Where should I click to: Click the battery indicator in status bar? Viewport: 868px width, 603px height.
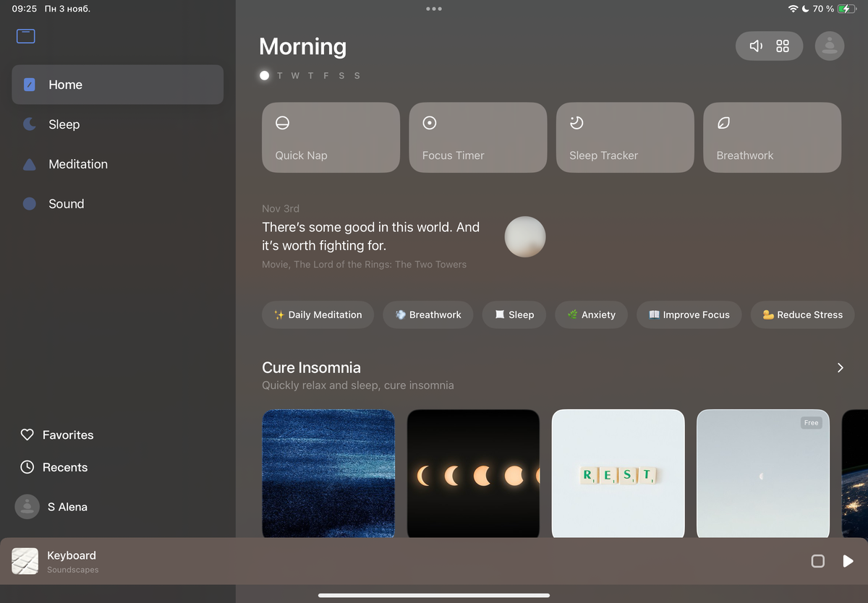[848, 9]
